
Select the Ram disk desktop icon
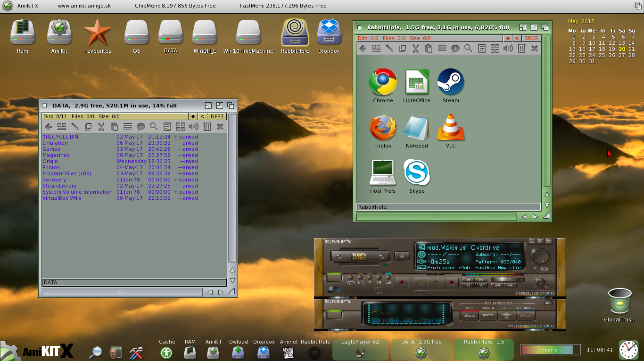click(23, 32)
